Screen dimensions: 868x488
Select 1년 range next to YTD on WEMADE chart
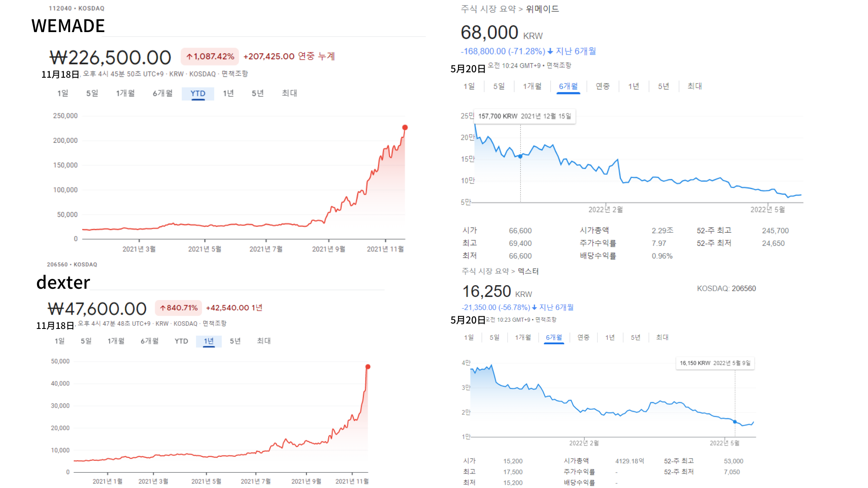[x=228, y=93]
